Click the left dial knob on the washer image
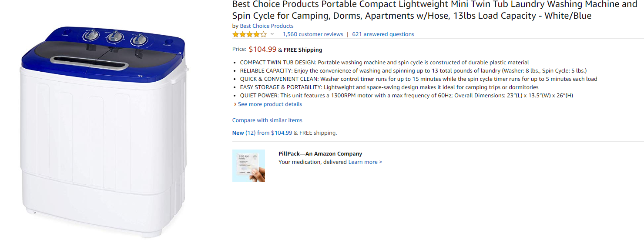This screenshot has width=644, height=246. tap(92, 36)
